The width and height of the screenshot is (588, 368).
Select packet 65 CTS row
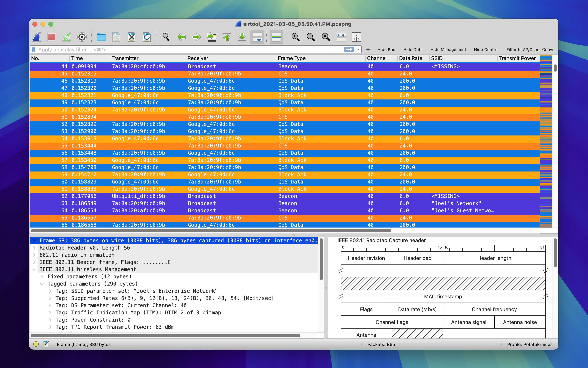(x=284, y=218)
